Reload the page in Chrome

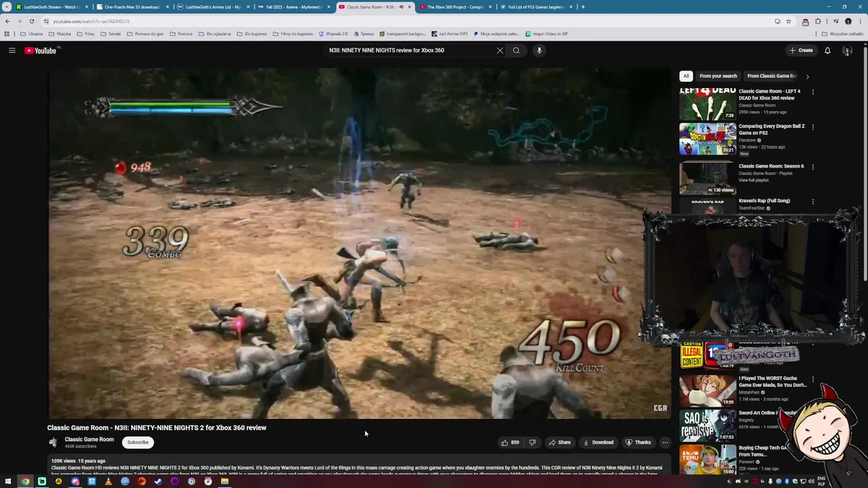31,21
